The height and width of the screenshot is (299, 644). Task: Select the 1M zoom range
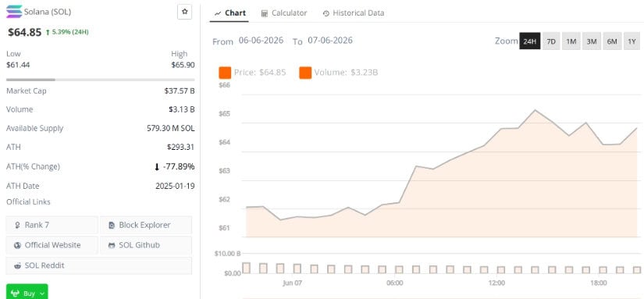571,41
